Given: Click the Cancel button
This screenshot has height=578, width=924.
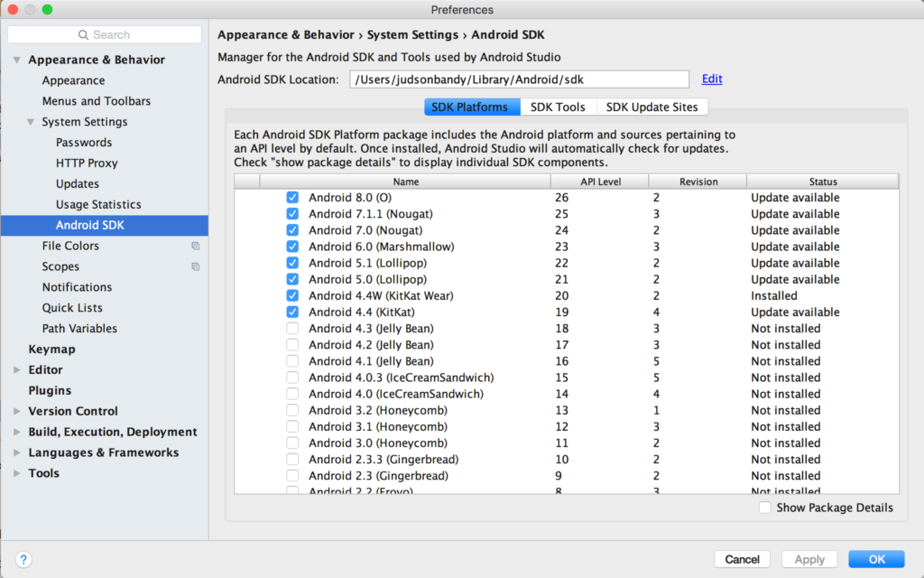Looking at the screenshot, I should pyautogui.click(x=742, y=559).
